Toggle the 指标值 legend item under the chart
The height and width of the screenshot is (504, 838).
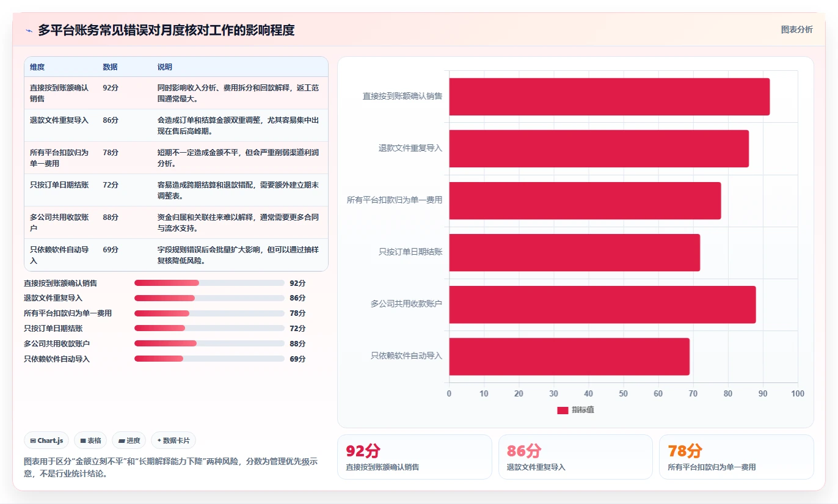575,410
